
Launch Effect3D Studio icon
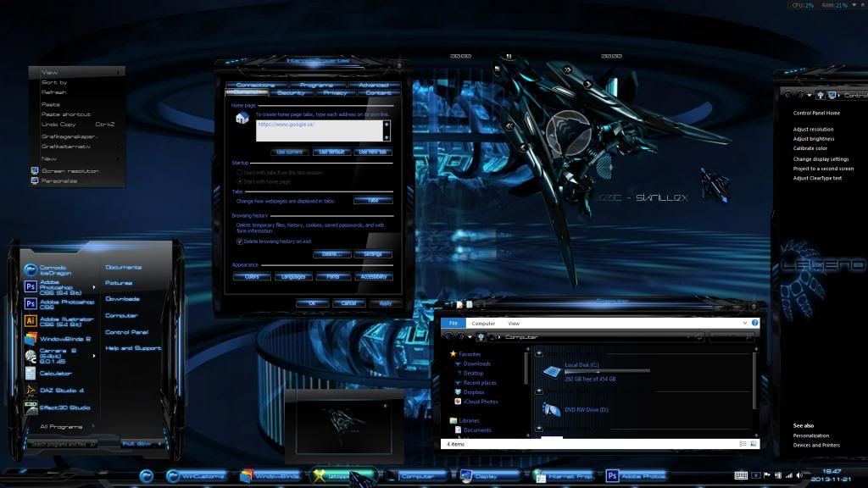[31, 408]
